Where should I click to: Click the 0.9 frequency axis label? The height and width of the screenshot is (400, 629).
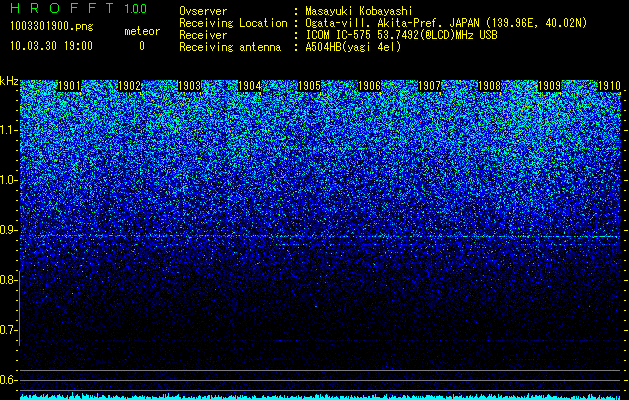click(x=8, y=230)
